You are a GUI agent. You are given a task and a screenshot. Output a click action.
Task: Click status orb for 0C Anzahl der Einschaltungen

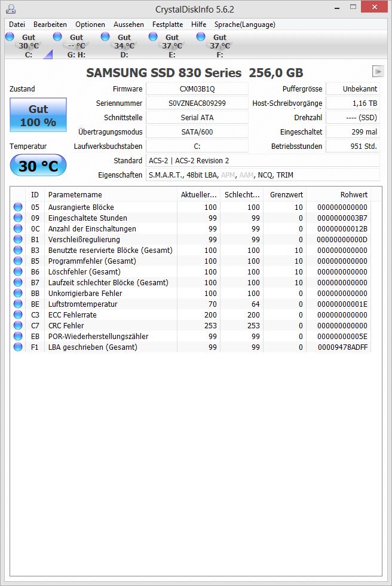18,228
